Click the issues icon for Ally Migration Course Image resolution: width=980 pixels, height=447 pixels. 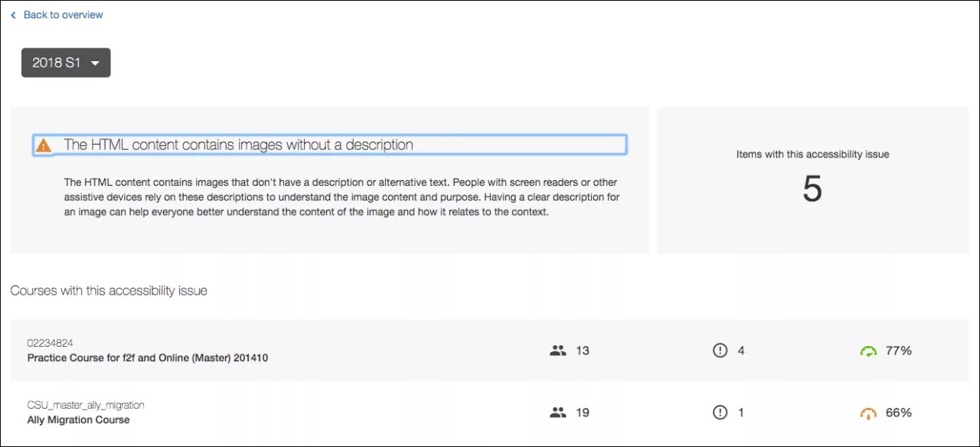pyautogui.click(x=720, y=413)
